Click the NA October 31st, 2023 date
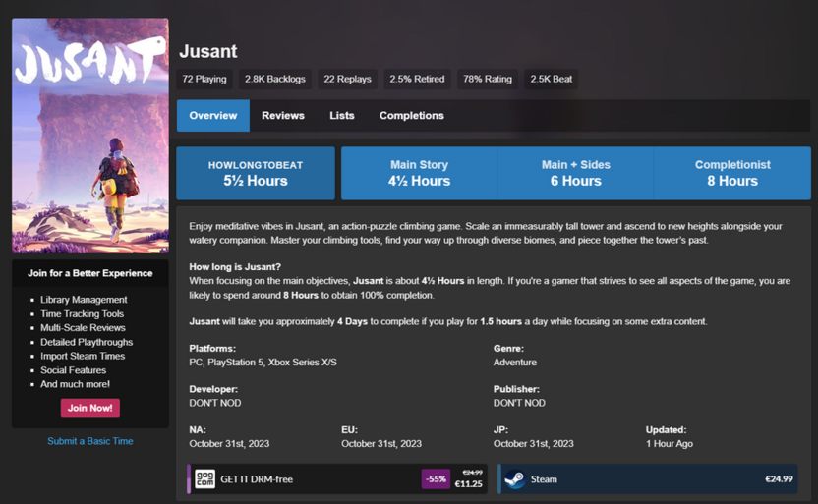 point(229,443)
